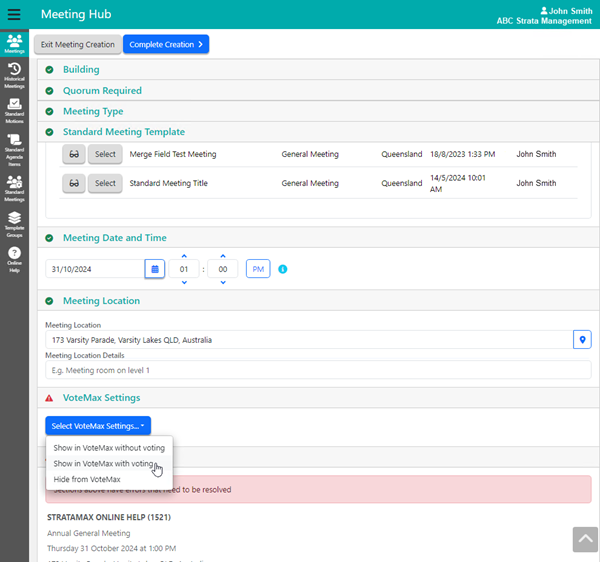
Task: Open Standard Agenda Items in the sidebar
Action: [x=14, y=150]
